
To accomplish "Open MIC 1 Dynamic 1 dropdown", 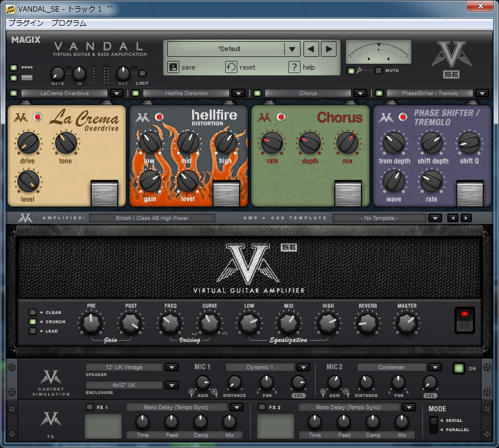I will click(x=303, y=367).
